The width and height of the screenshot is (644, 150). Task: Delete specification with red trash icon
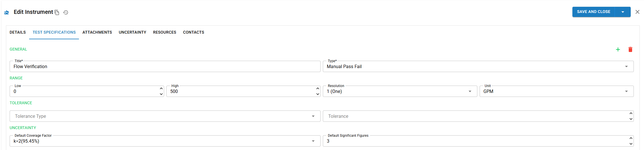(630, 49)
